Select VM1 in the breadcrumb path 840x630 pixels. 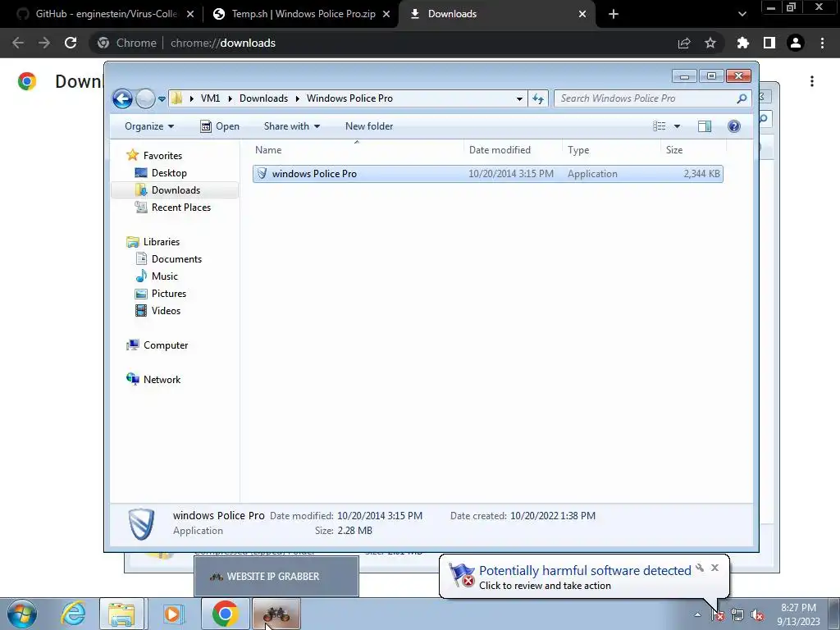click(x=210, y=98)
